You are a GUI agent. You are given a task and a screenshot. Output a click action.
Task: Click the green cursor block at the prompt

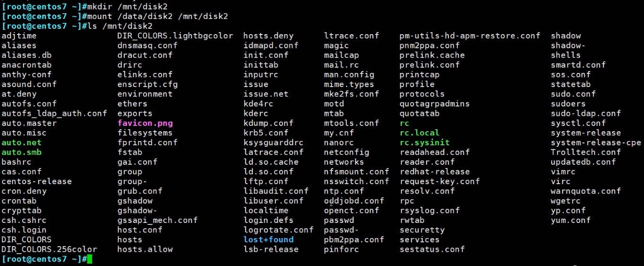click(90, 259)
